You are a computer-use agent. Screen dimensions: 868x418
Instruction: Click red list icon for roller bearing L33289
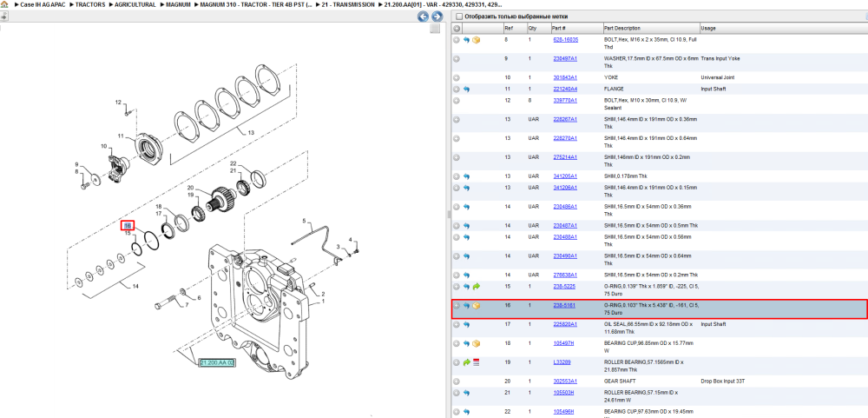click(476, 362)
